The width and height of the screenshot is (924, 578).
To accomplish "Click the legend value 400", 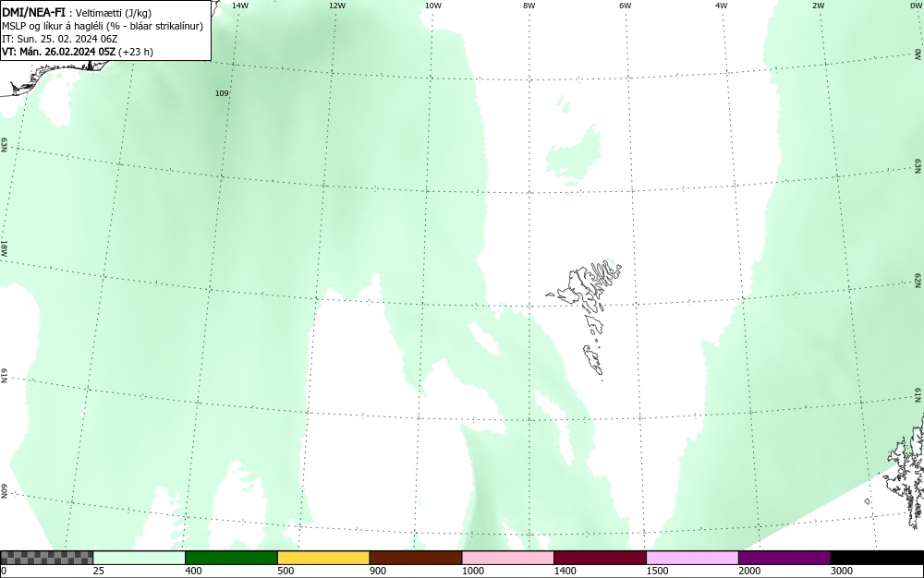I will click(x=193, y=571).
